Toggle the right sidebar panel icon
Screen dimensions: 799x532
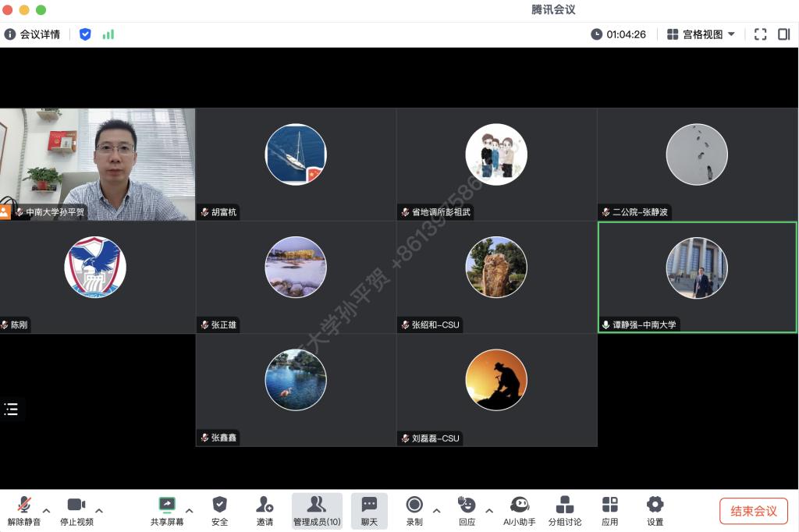click(784, 34)
